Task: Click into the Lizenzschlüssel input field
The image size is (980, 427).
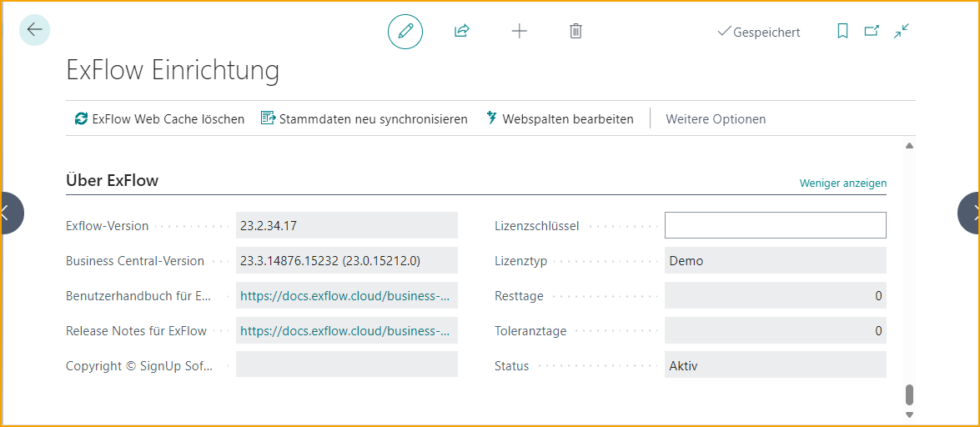Action: coord(775,226)
